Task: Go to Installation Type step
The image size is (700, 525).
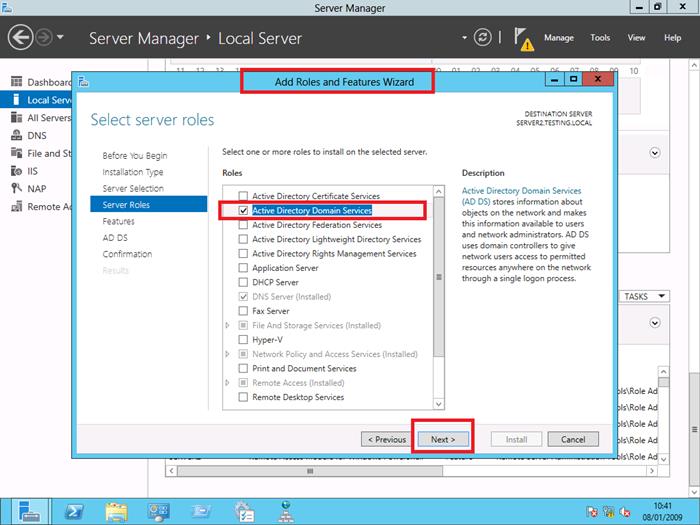Action: (133, 172)
